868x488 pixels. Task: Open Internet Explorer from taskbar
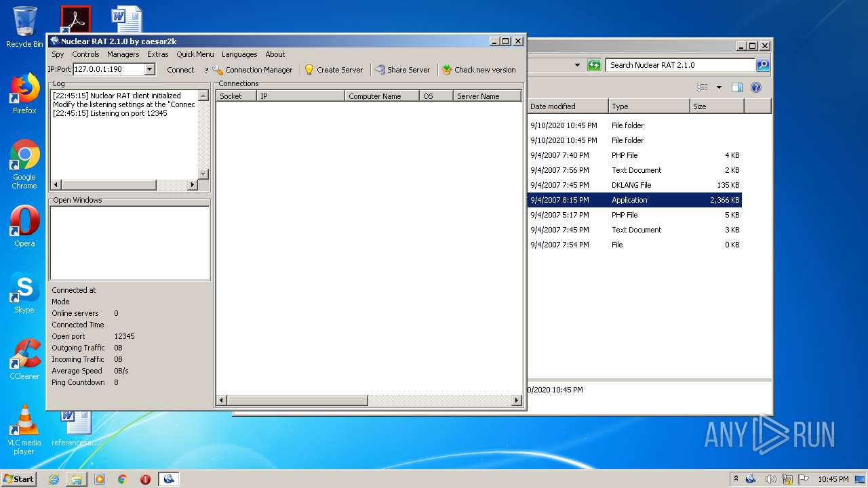tap(54, 479)
